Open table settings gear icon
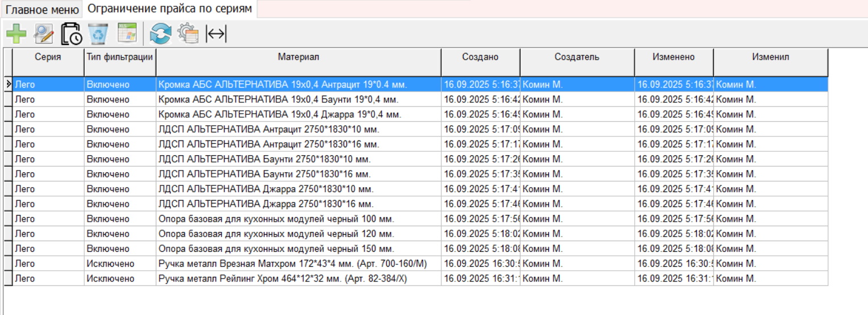 [x=188, y=34]
